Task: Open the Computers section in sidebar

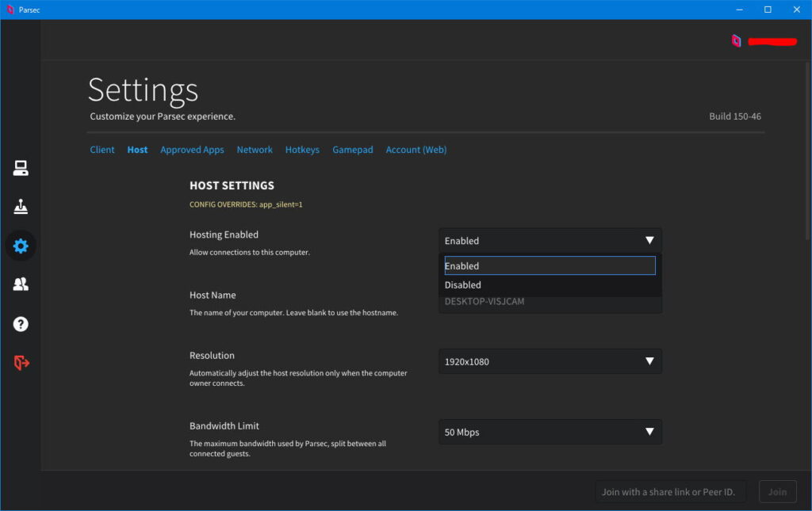Action: click(x=21, y=168)
